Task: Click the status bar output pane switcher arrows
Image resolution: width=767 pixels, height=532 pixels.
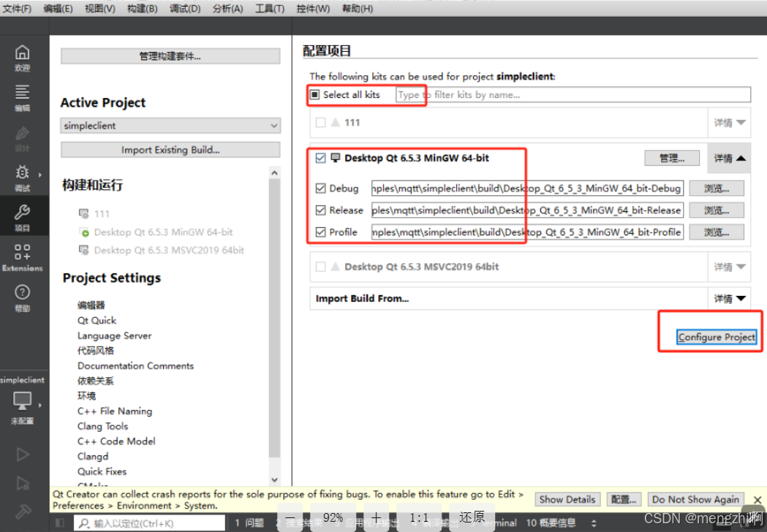Action: tap(594, 522)
